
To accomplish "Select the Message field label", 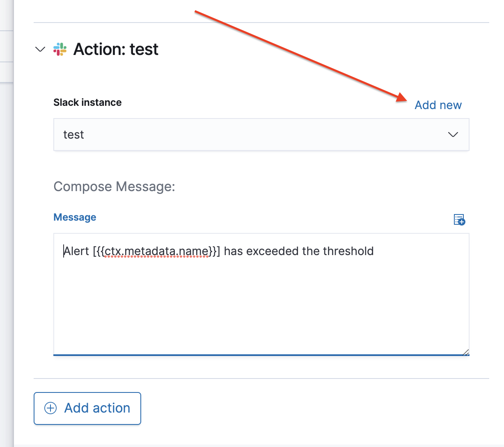I will (x=75, y=217).
